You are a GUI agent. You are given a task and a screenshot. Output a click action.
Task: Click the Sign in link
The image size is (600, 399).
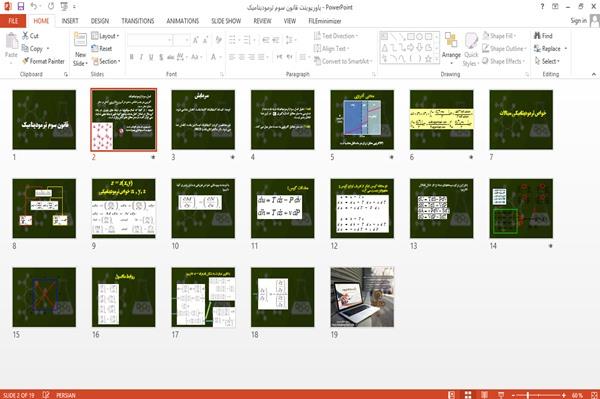point(578,21)
